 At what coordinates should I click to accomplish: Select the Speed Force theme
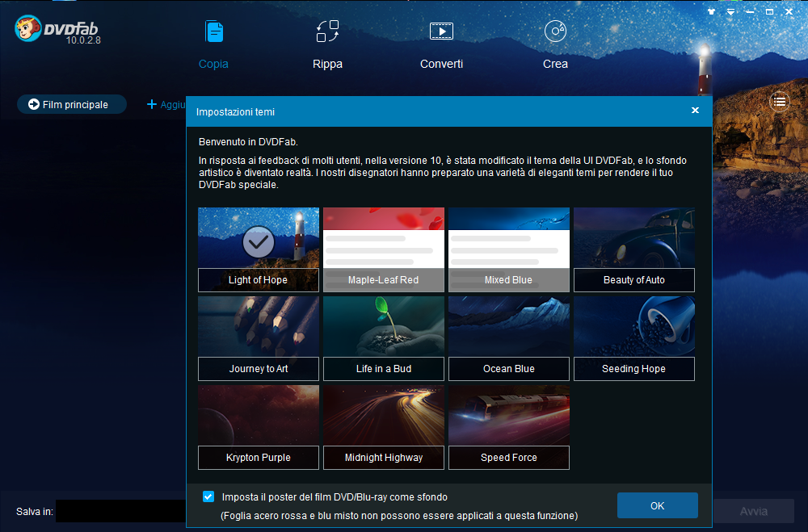508,427
